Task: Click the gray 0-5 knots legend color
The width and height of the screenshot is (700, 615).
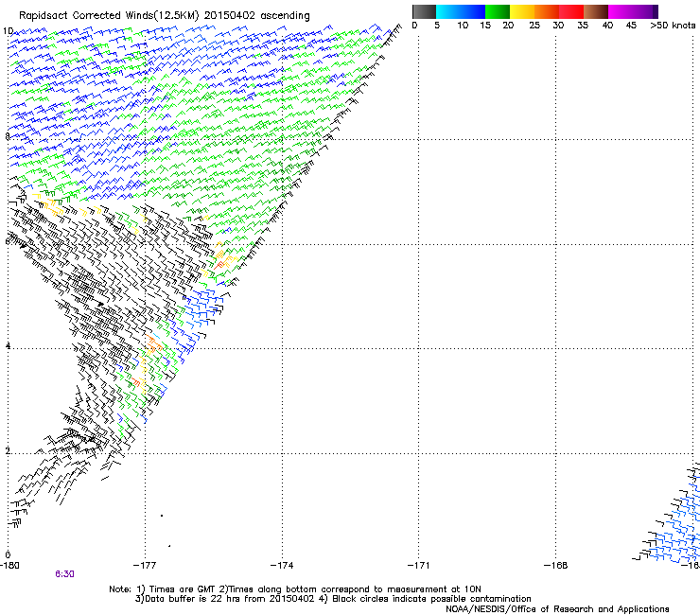Action: coord(424,11)
